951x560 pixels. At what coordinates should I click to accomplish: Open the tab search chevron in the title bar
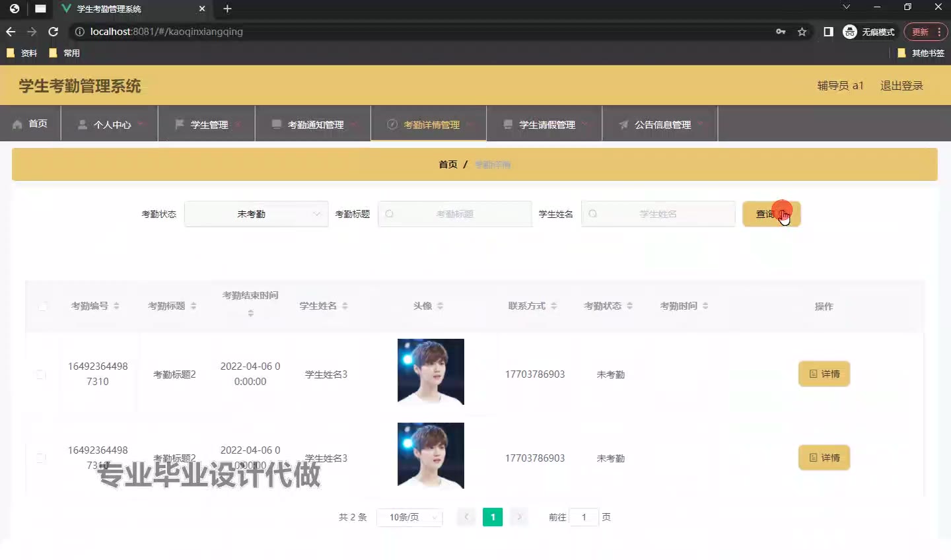[846, 7]
